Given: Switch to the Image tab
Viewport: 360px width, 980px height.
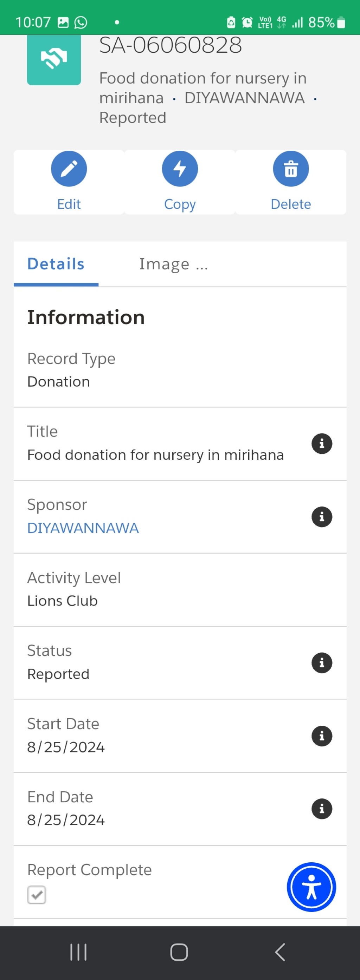Looking at the screenshot, I should click(x=173, y=264).
